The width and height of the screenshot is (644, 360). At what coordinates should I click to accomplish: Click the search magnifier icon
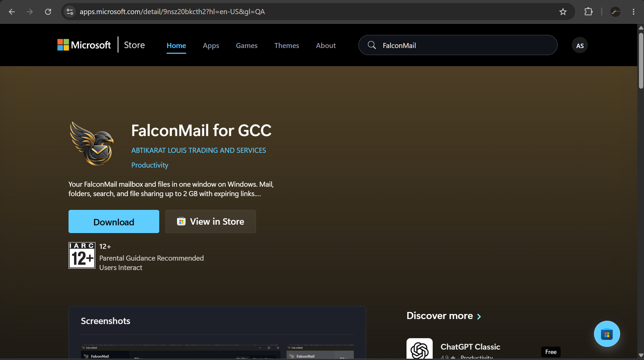tap(372, 45)
